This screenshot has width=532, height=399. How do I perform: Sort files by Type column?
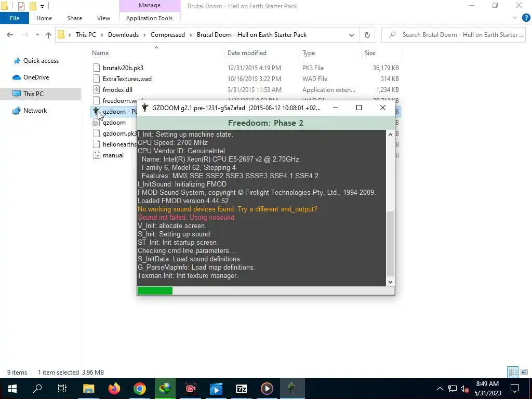coord(309,53)
